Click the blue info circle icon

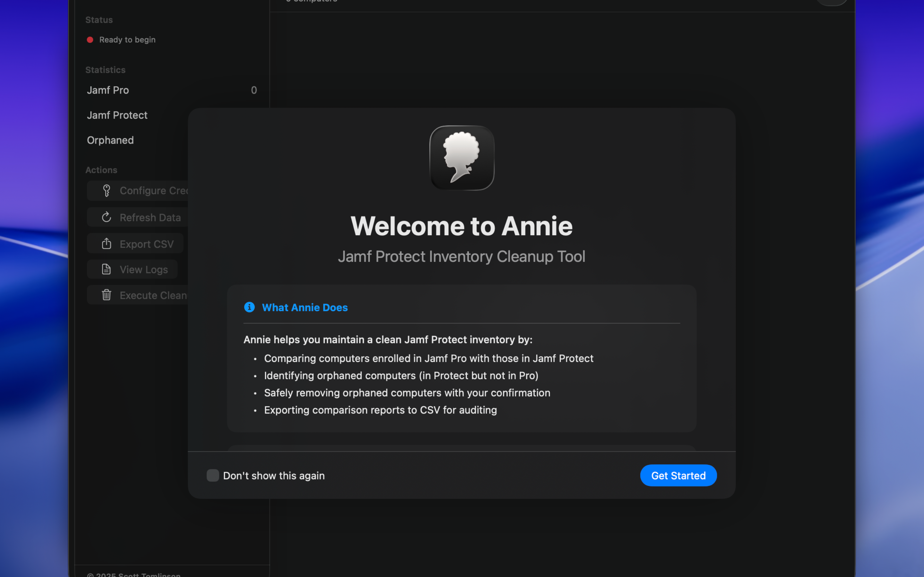click(249, 307)
